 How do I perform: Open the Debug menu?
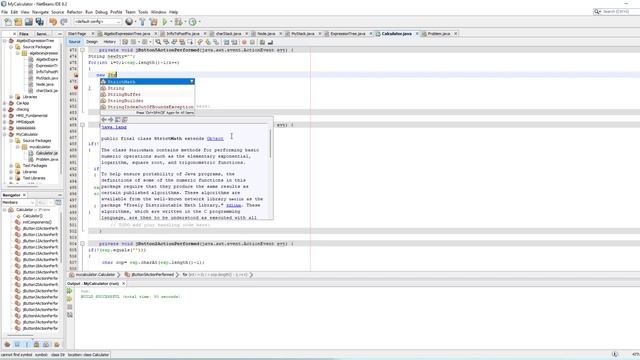(x=101, y=12)
